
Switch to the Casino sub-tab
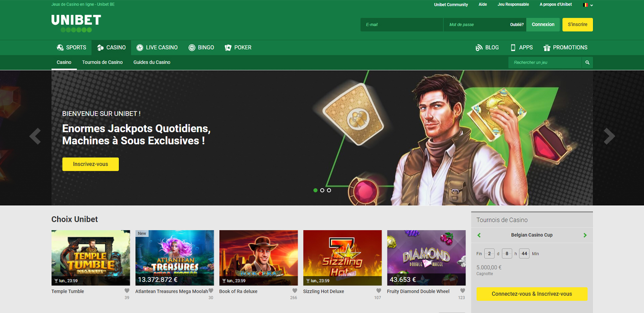(64, 62)
